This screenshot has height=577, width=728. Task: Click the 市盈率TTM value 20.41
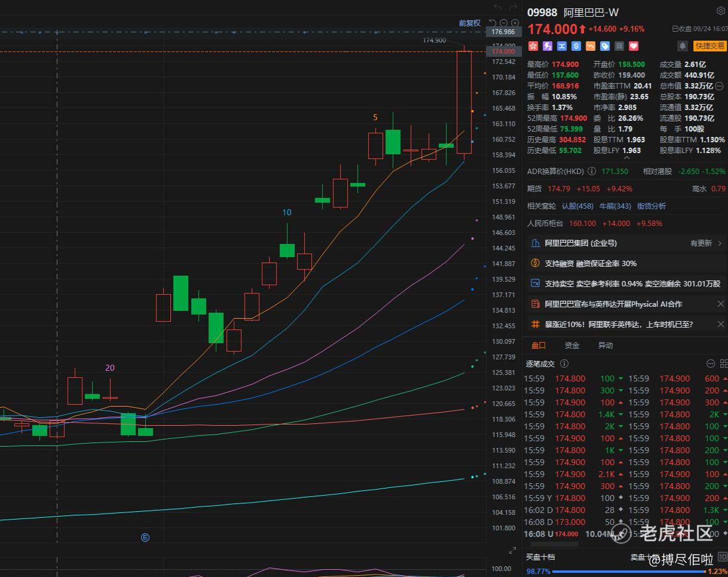[643, 86]
